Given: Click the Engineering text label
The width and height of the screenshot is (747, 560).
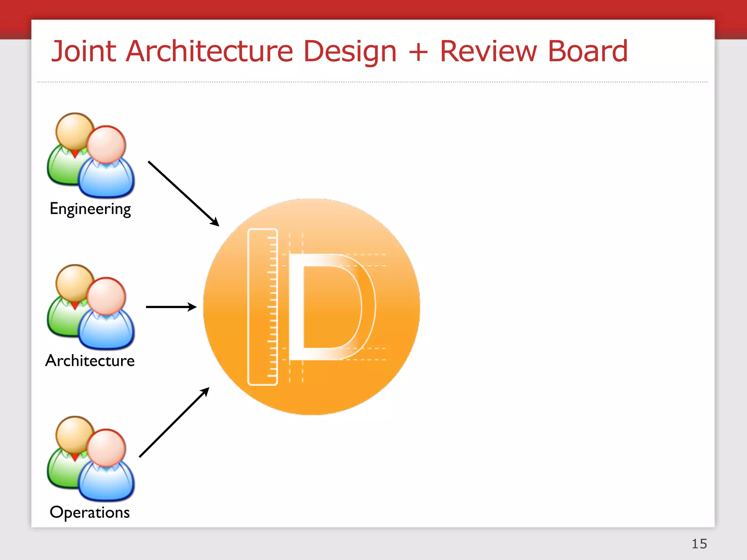Looking at the screenshot, I should (x=90, y=209).
